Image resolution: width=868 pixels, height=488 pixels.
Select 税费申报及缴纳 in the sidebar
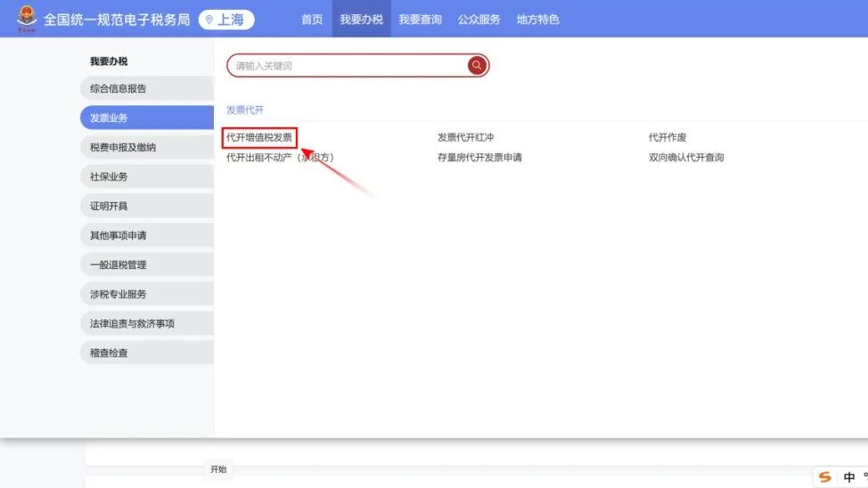tap(147, 147)
